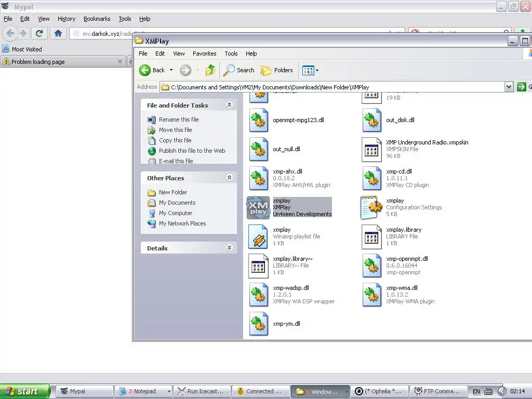Viewport: 532px width, 399px height.
Task: Click the green Go arrow button
Action: point(521,87)
